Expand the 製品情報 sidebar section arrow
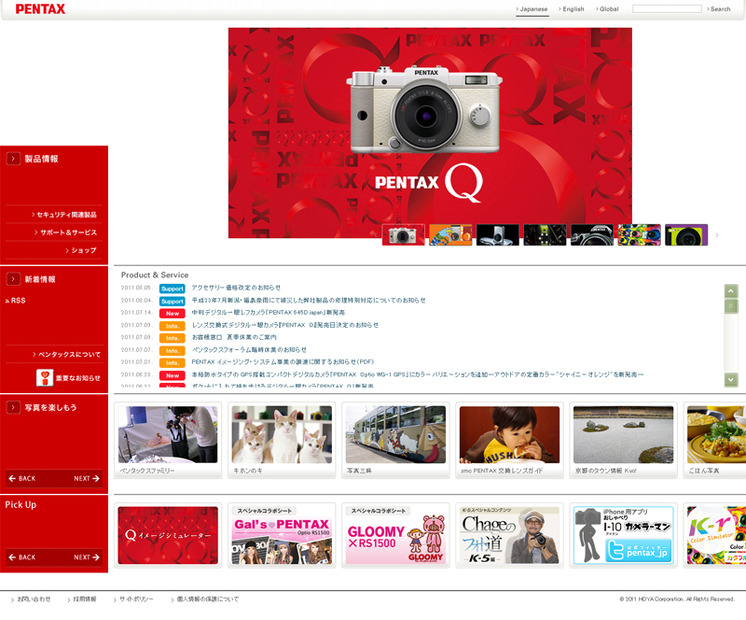Screen dimensions: 746x620 click(13, 158)
